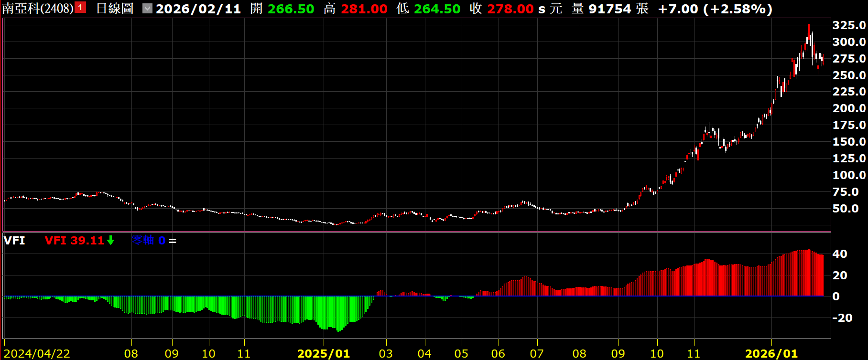This screenshot has width=868, height=360.
Task: Click the 2025/01 marker on the time axis
Action: [x=324, y=354]
